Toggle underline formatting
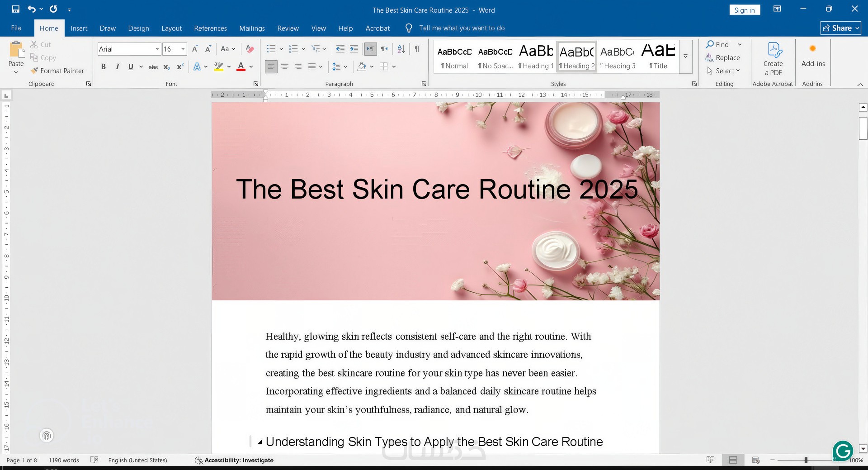The height and width of the screenshot is (470, 868). 131,67
